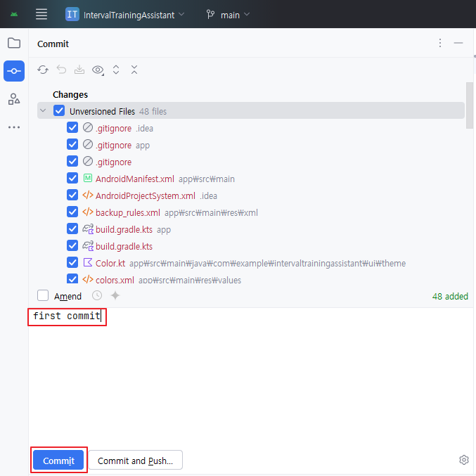
Task: Open the main branch dropdown
Action: coord(228,14)
